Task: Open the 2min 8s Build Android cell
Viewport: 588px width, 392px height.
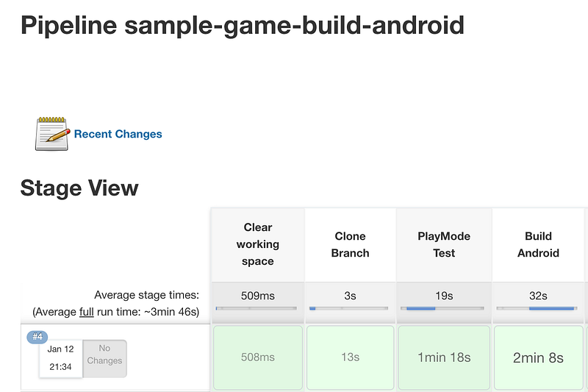Action: [x=538, y=357]
